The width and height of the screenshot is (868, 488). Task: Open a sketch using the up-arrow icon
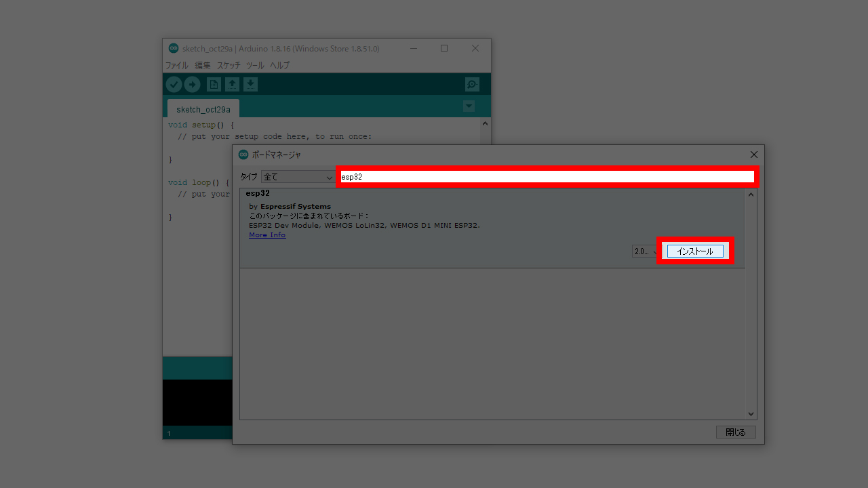coord(232,84)
